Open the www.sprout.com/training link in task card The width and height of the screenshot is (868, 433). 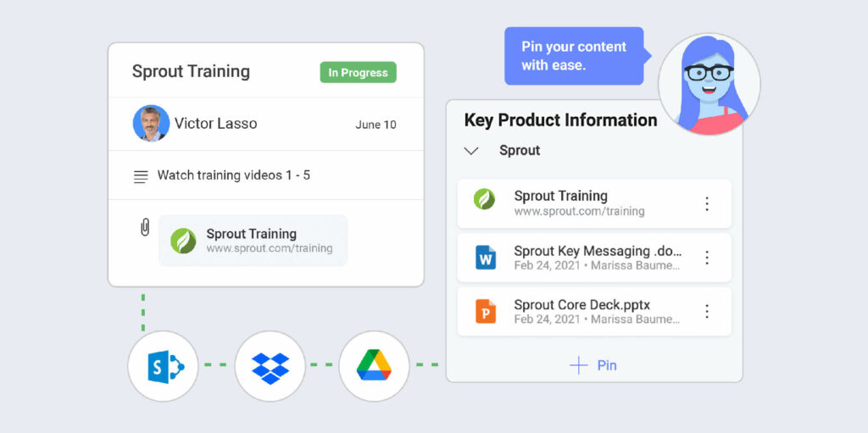click(270, 248)
